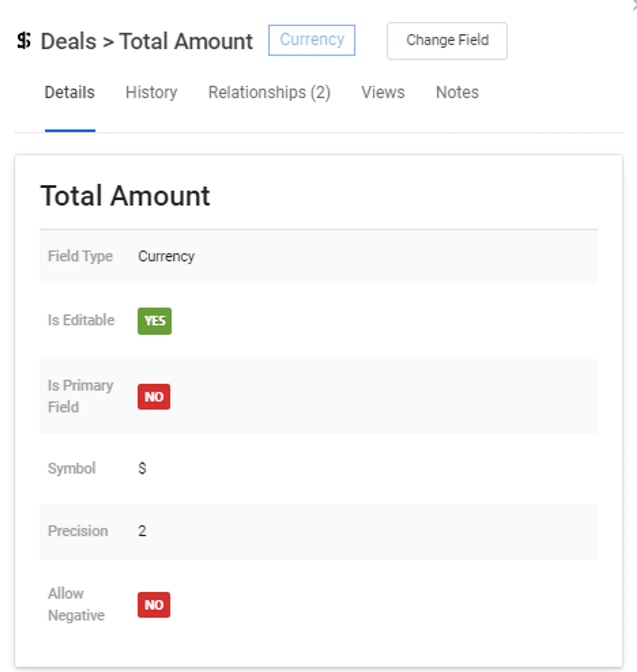Screen dimensions: 637x672
Task: Click the red NO badge for Allow Negative
Action: pos(154,604)
